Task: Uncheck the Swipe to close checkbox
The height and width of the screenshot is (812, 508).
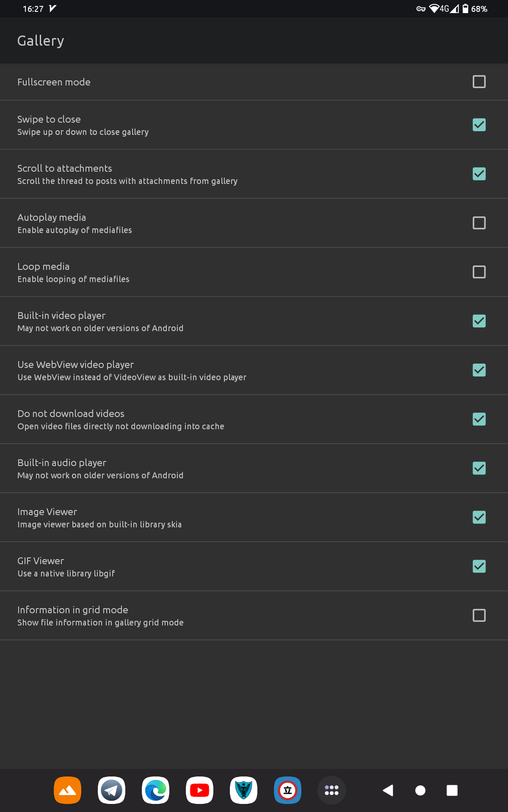Action: pos(479,125)
